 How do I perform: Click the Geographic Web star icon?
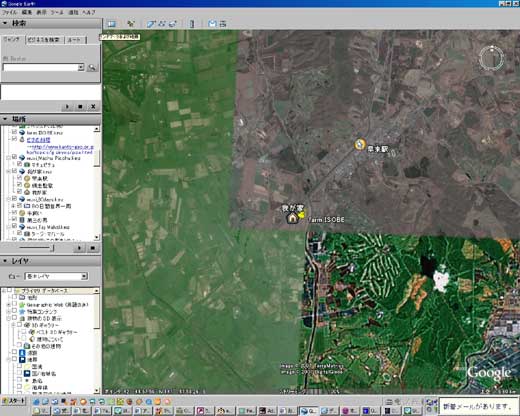pyautogui.click(x=22, y=305)
